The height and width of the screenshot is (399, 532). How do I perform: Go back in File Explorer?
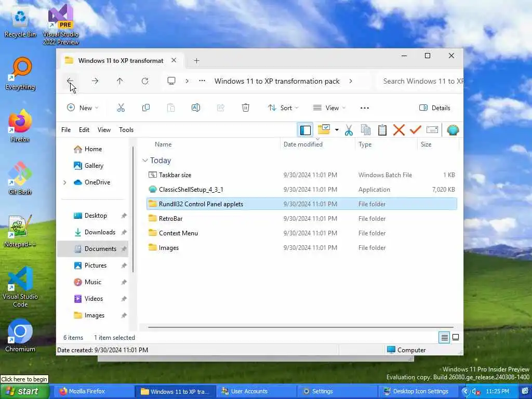pyautogui.click(x=70, y=81)
